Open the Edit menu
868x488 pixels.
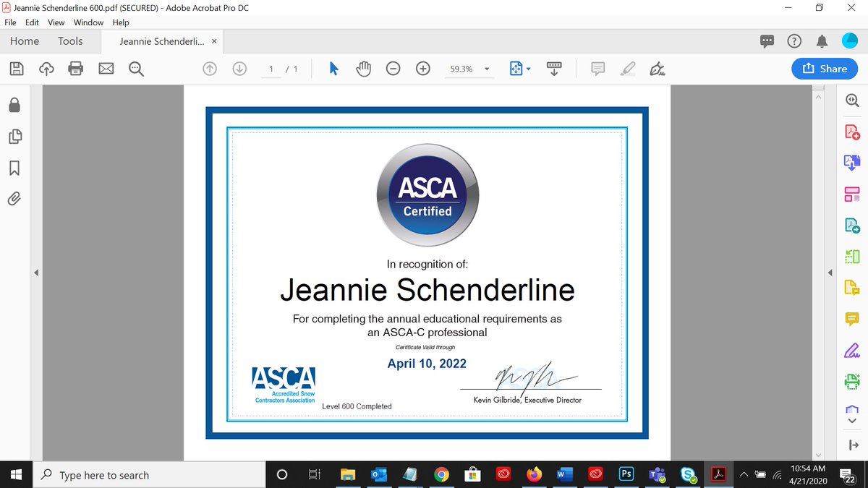[32, 22]
